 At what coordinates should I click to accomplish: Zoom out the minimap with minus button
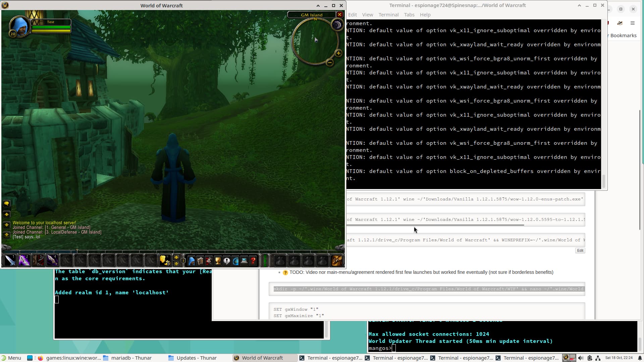pos(330,62)
